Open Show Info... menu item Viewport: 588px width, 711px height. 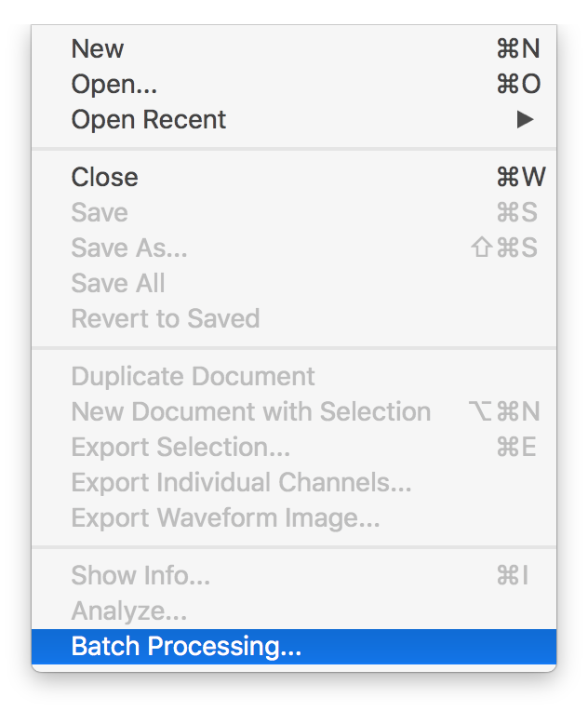tap(140, 576)
